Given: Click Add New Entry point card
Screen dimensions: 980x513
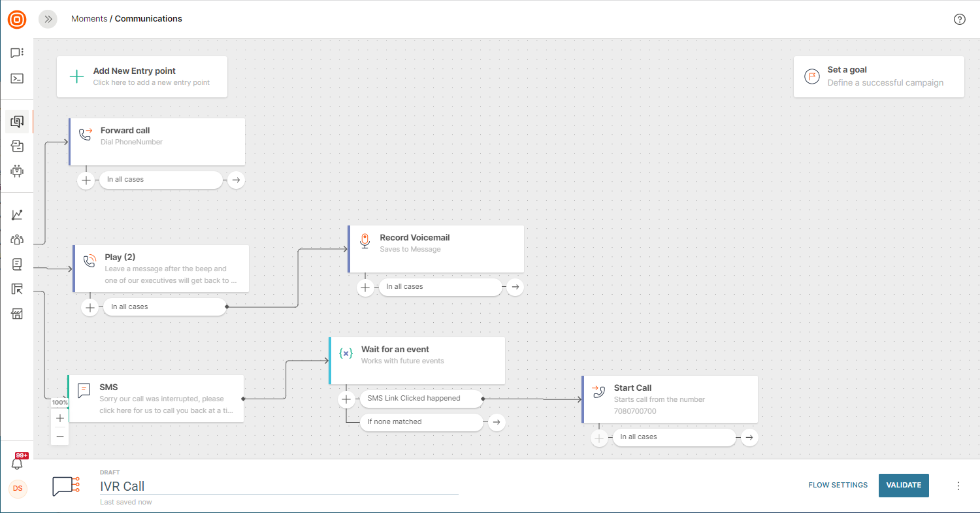Looking at the screenshot, I should point(142,76).
